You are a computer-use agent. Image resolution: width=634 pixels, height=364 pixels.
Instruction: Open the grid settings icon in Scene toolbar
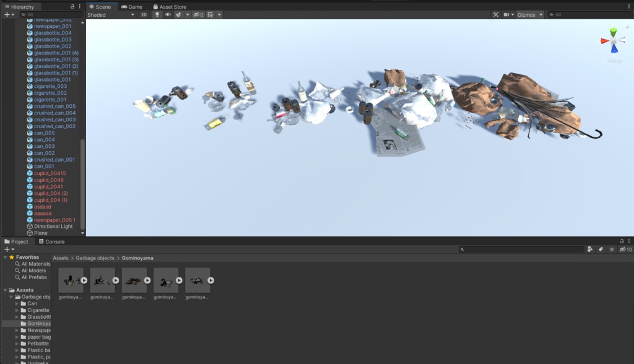click(x=209, y=14)
